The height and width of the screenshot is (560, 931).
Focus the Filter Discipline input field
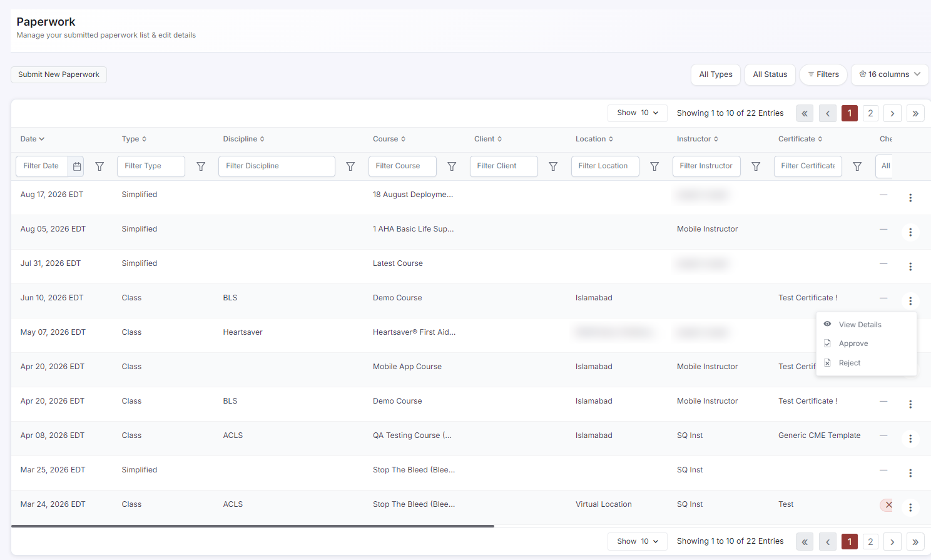277,166
